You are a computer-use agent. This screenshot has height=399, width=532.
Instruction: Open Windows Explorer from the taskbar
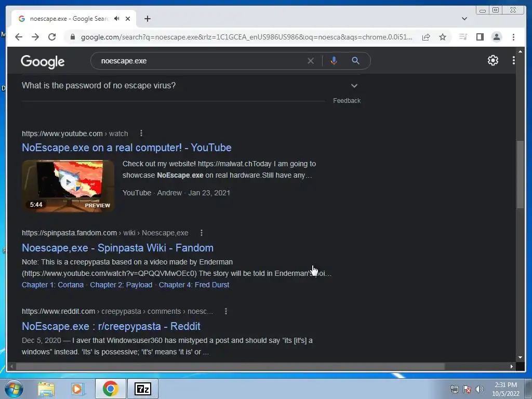(46, 389)
